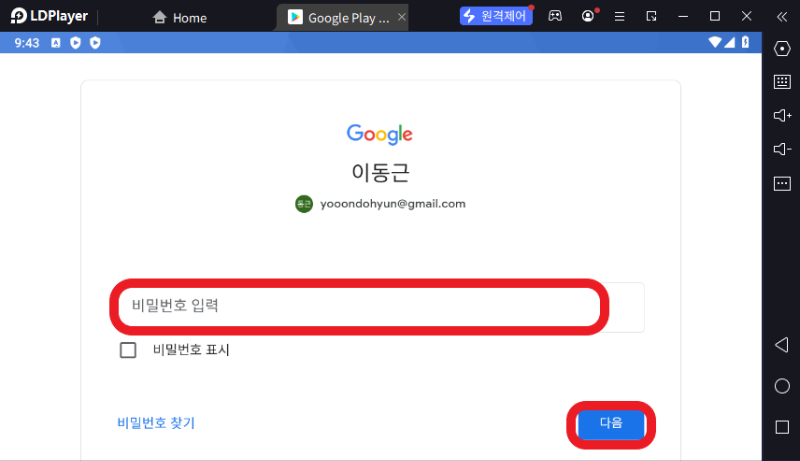Image resolution: width=800 pixels, height=461 pixels.
Task: Click the green account avatar icon
Action: pos(304,204)
